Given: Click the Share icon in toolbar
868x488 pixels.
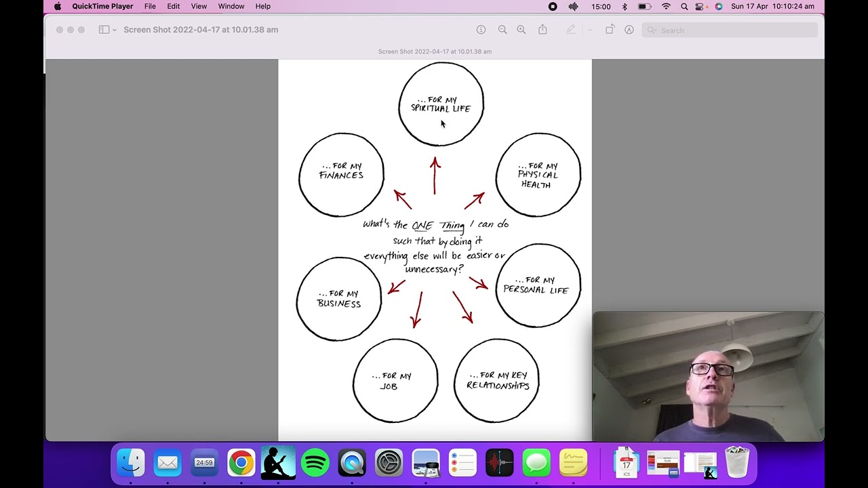Looking at the screenshot, I should 542,30.
